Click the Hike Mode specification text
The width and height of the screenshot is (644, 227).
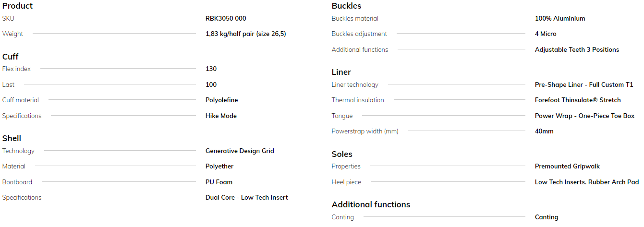click(x=221, y=116)
